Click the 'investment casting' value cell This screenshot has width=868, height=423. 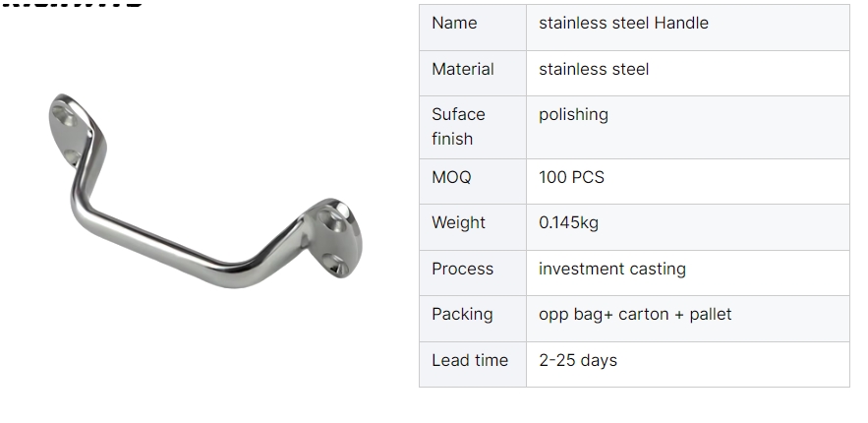coord(687,272)
